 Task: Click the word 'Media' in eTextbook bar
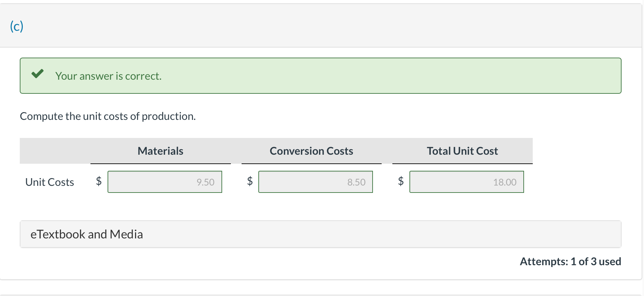126,234
